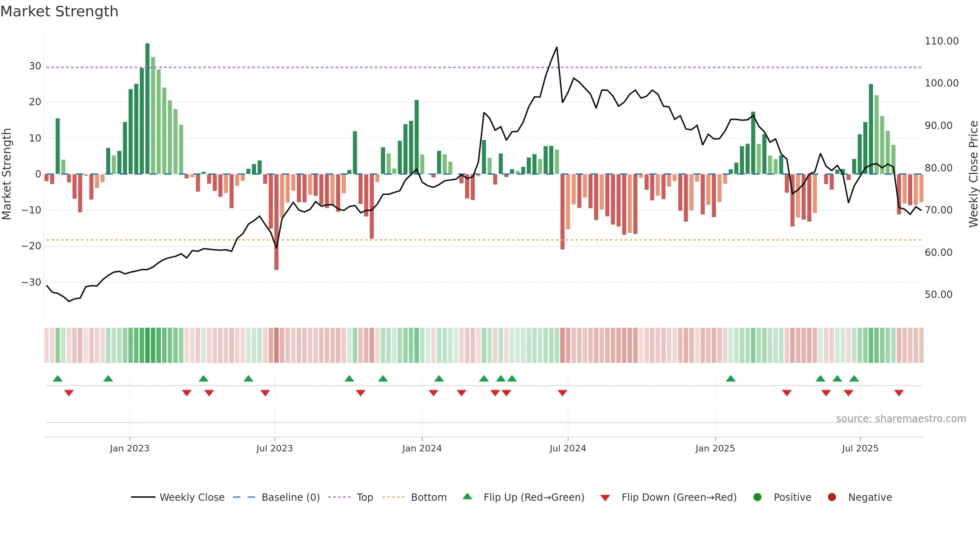Click the Jul 2023 x-axis label

274,448
